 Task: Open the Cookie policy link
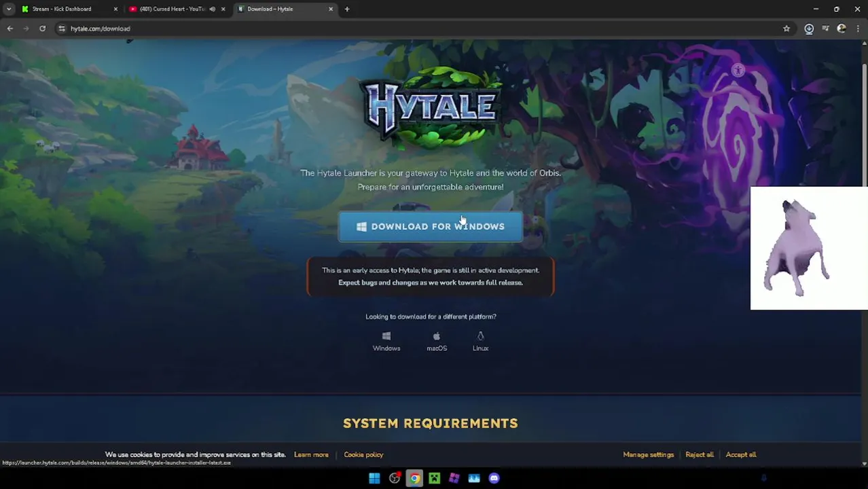tap(363, 454)
